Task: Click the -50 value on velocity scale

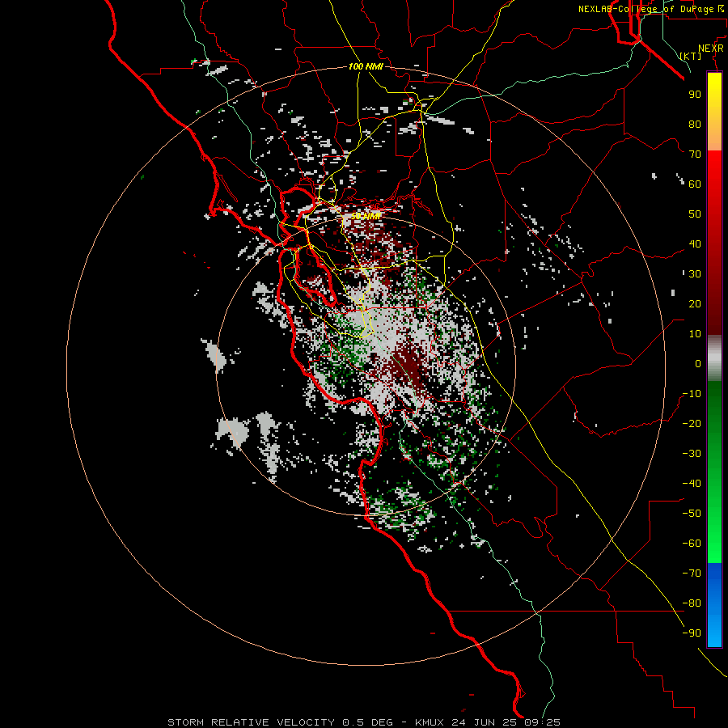Action: click(692, 514)
